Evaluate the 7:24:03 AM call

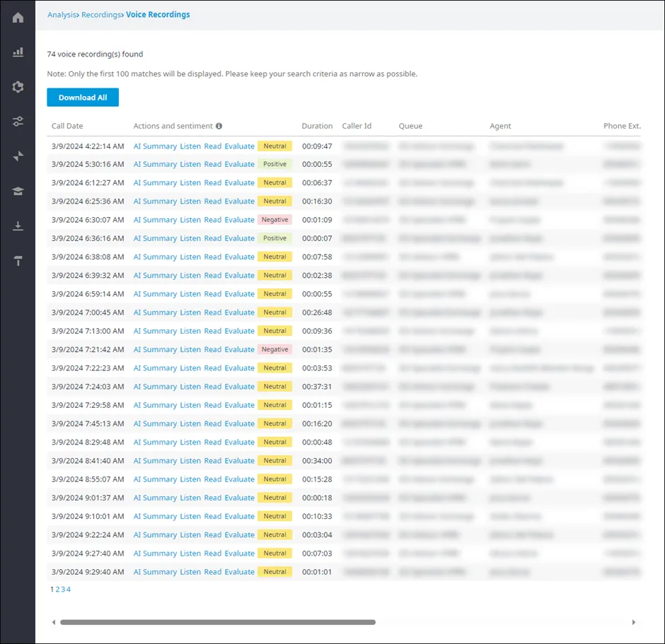(240, 387)
